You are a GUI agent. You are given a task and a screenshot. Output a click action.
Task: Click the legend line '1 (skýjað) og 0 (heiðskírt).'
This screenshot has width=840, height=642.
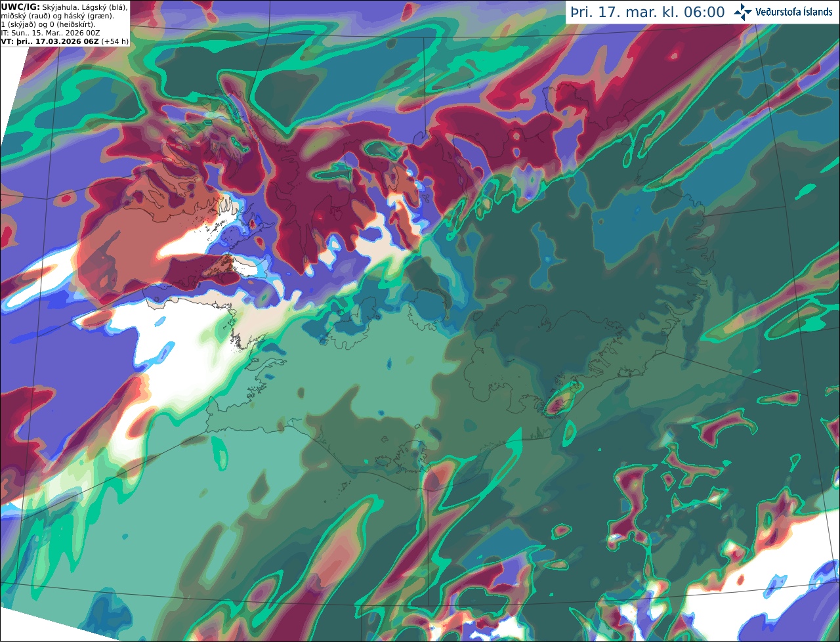click(x=48, y=24)
